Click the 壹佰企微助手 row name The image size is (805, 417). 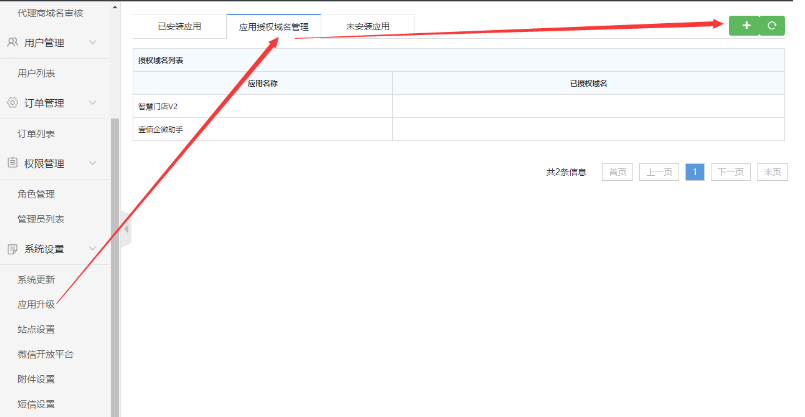click(x=161, y=130)
